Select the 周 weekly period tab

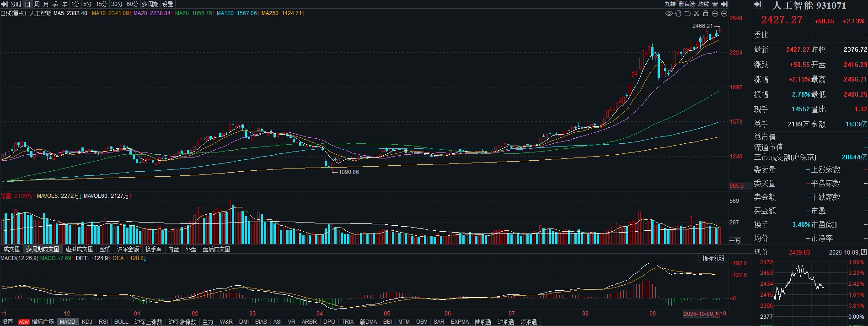[x=37, y=4]
